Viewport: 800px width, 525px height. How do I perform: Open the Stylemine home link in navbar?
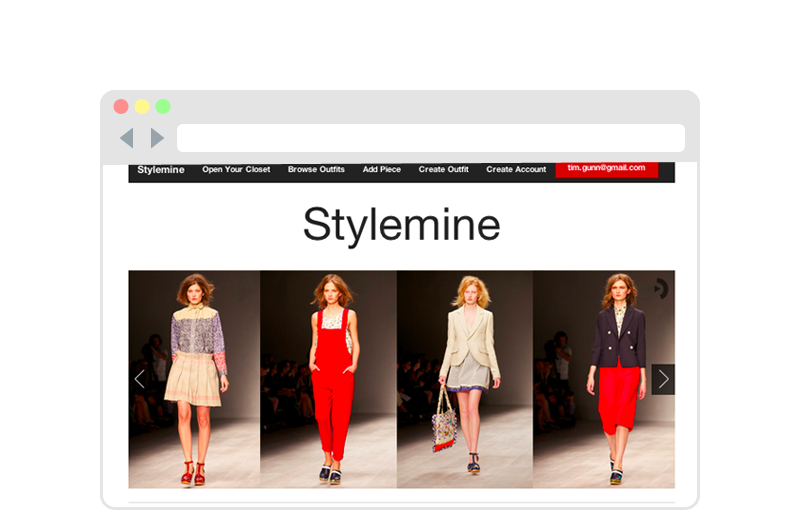pos(161,170)
